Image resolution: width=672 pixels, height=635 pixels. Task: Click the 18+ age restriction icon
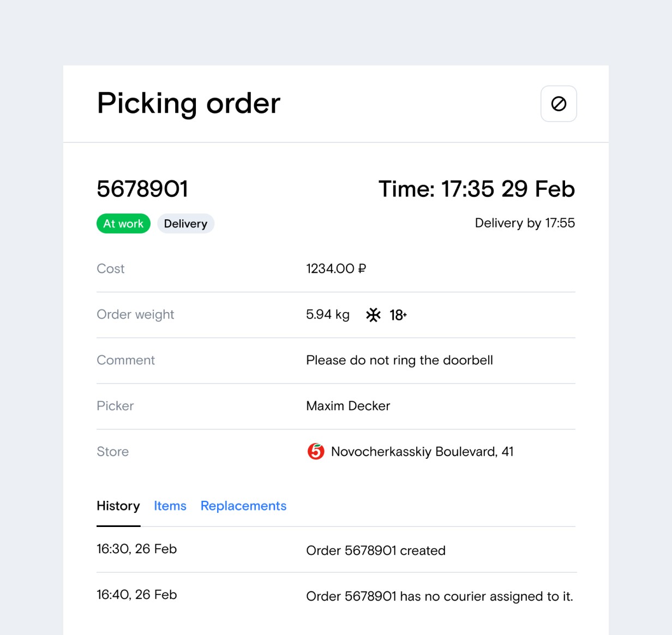click(398, 315)
